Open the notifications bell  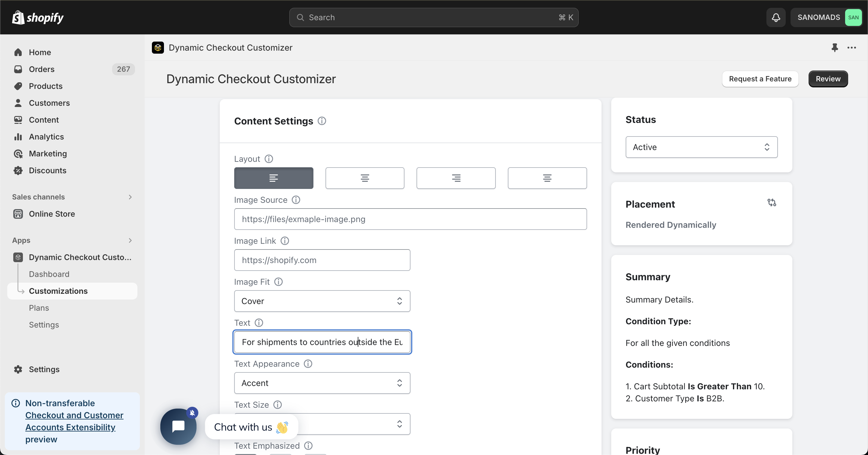pyautogui.click(x=776, y=17)
